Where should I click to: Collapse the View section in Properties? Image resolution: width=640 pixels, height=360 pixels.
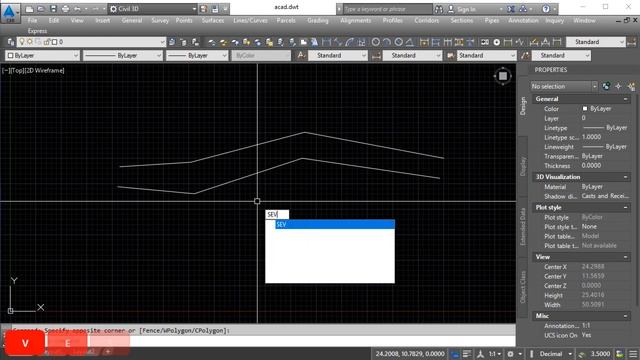coord(625,257)
